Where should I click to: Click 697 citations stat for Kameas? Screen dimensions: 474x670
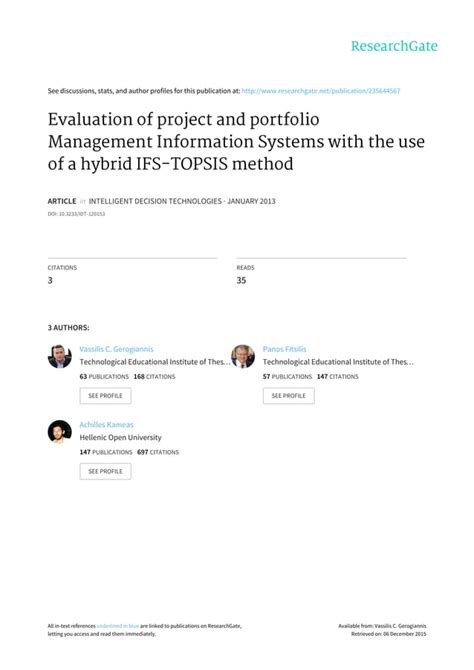point(158,452)
